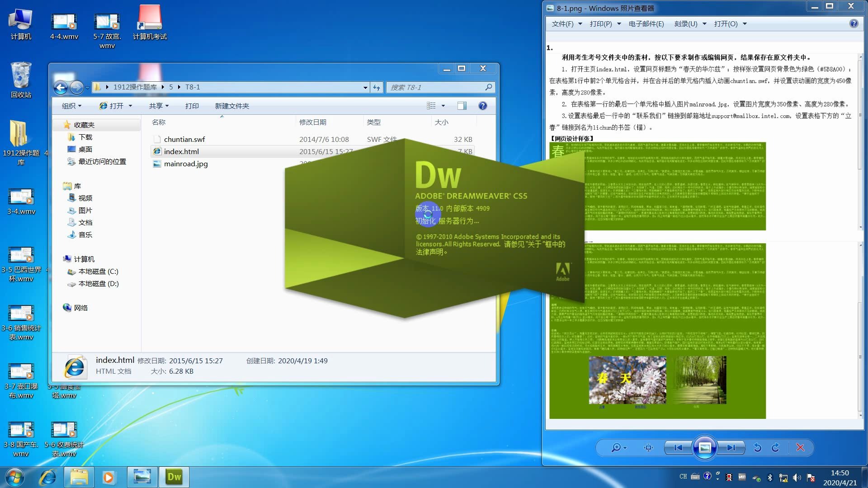Click the magnifier icon in Explorer search box
Image resolution: width=868 pixels, height=488 pixels.
point(489,87)
